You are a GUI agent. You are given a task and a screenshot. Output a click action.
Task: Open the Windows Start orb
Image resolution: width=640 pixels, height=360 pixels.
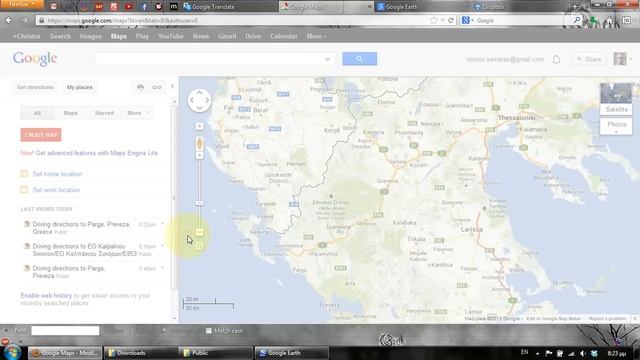point(11,352)
